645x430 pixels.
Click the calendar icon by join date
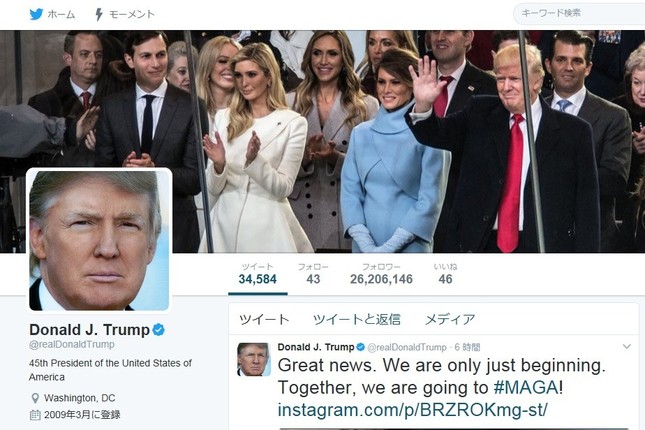point(35,414)
